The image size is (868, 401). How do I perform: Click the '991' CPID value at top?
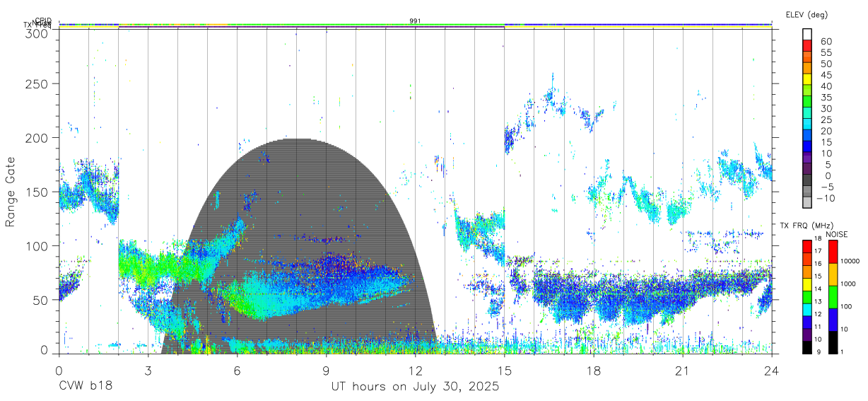[x=415, y=21]
